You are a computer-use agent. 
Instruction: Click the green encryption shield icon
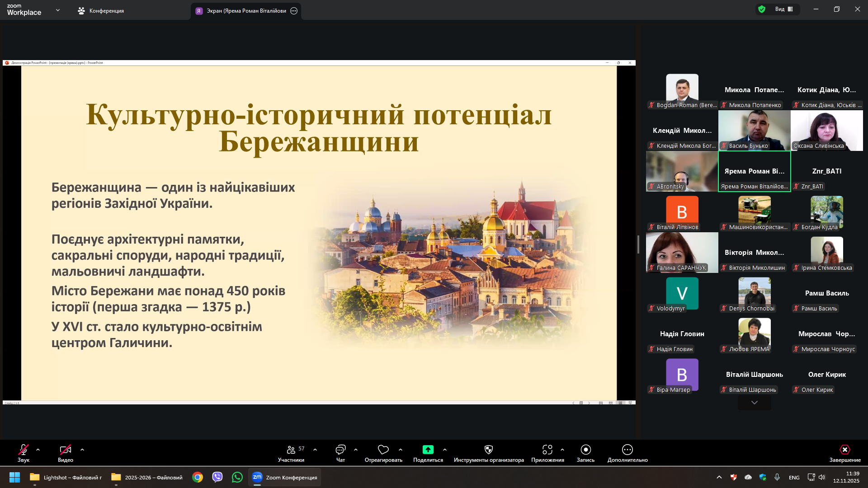pos(762,9)
